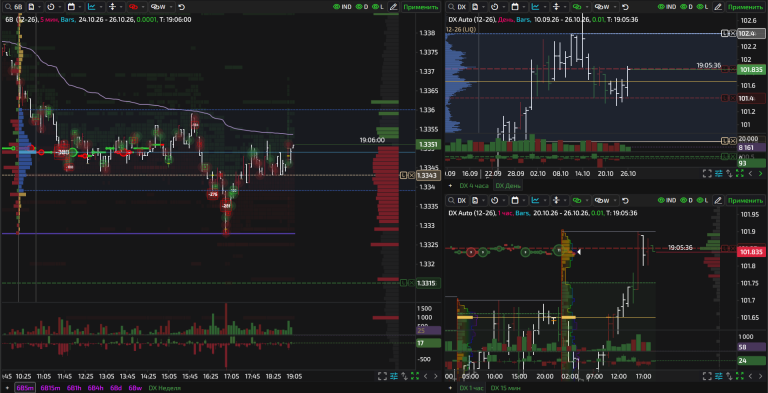Open settings sliders icon below DX daily chart

(719, 173)
